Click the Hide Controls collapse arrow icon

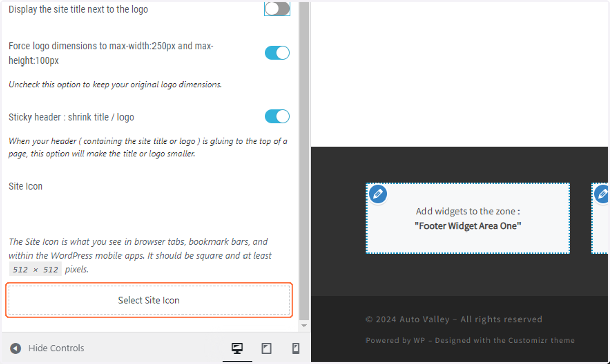click(x=16, y=348)
